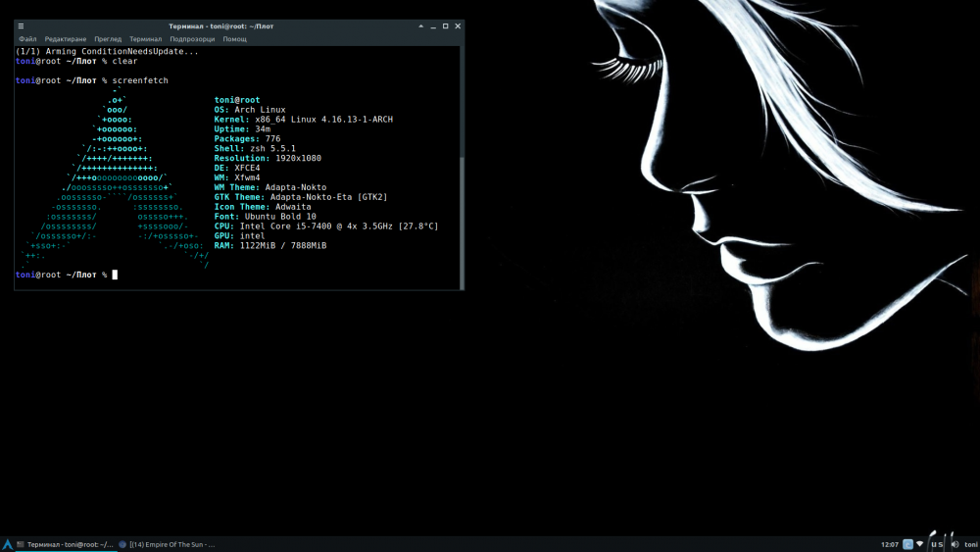Open the Помощ menu
The image size is (980, 552).
click(x=235, y=39)
